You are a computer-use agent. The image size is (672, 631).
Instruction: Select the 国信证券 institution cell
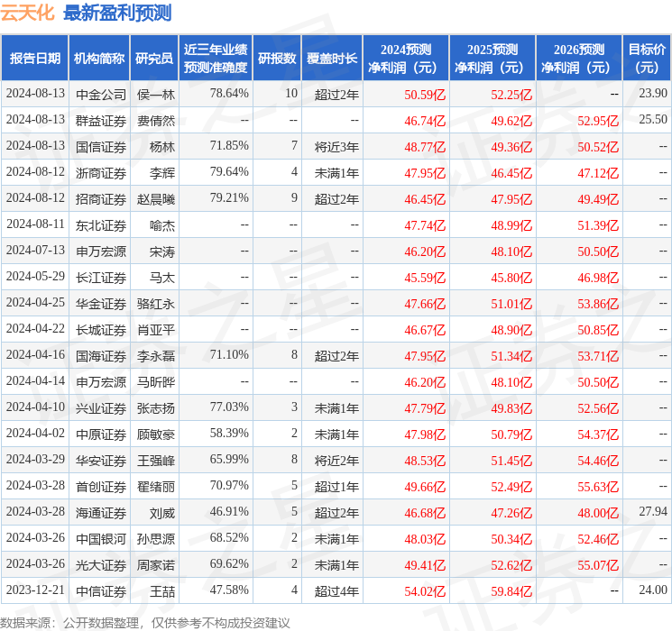pyautogui.click(x=101, y=147)
